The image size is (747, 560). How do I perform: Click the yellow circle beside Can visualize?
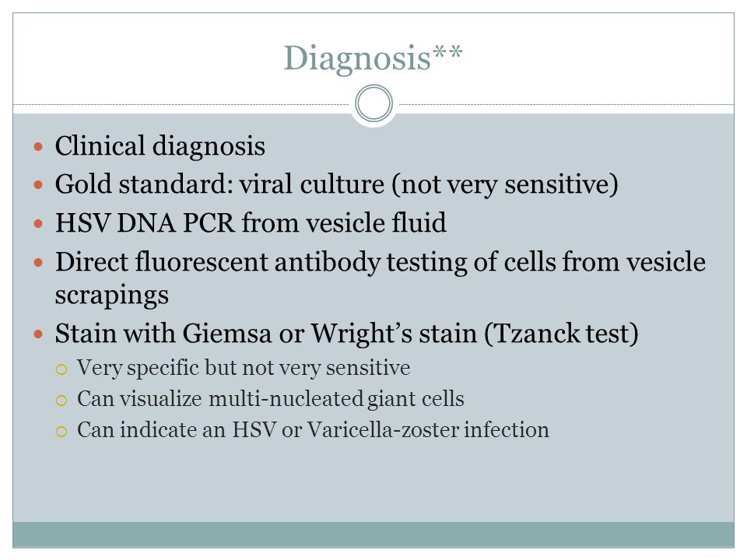tap(61, 400)
